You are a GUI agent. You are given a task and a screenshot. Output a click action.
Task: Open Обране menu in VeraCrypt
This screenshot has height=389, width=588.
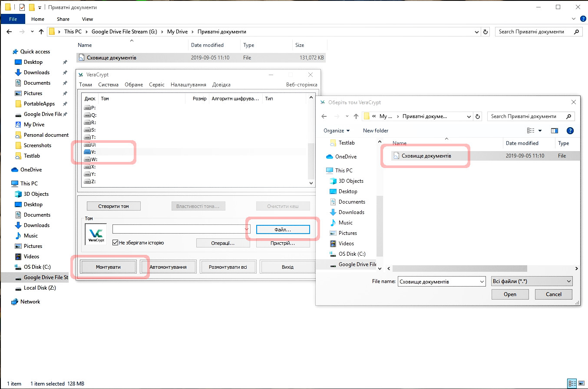coord(134,85)
